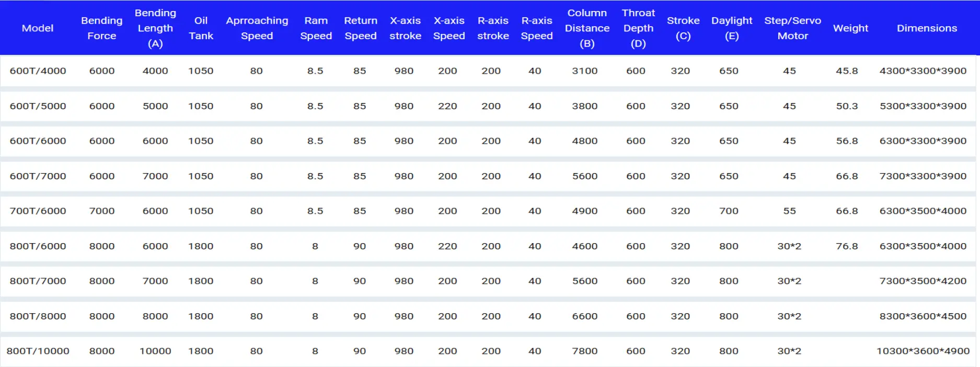Click weight 66.8 in the 700T/6000 row
Image resolution: width=980 pixels, height=367 pixels.
(847, 211)
